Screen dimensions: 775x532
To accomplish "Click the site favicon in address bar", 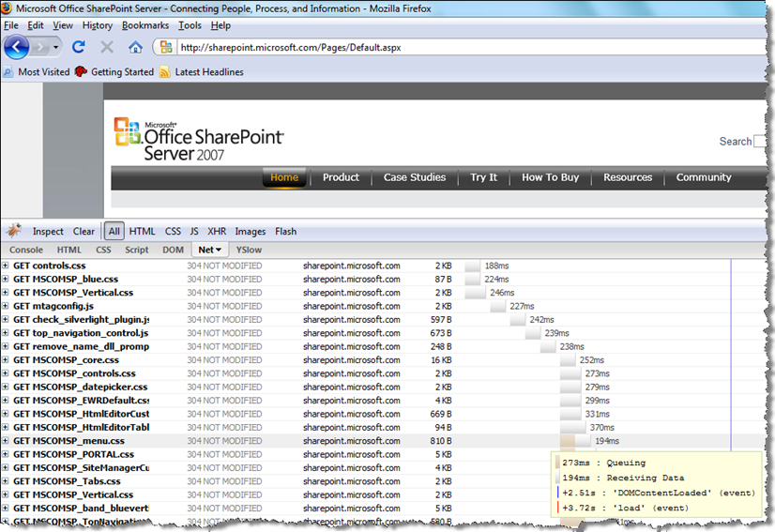I will point(167,48).
